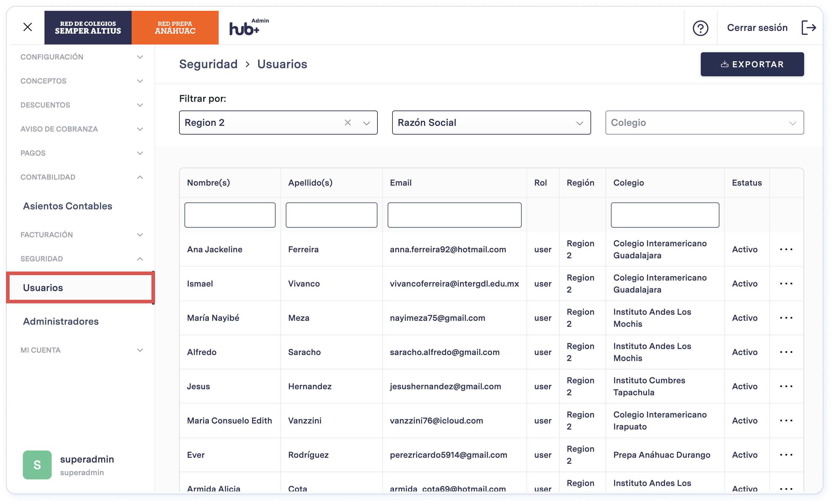
Task: Click the Usuarios breadcrumb
Action: [x=282, y=64]
